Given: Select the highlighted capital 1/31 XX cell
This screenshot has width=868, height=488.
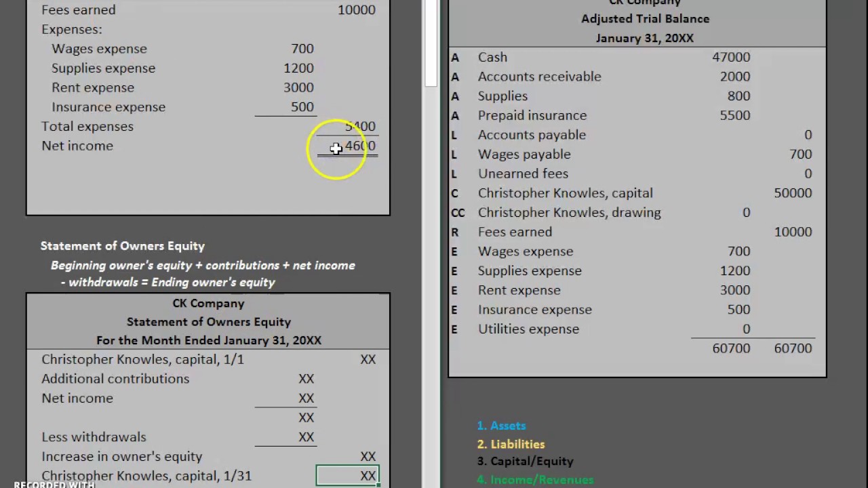Looking at the screenshot, I should (x=347, y=476).
